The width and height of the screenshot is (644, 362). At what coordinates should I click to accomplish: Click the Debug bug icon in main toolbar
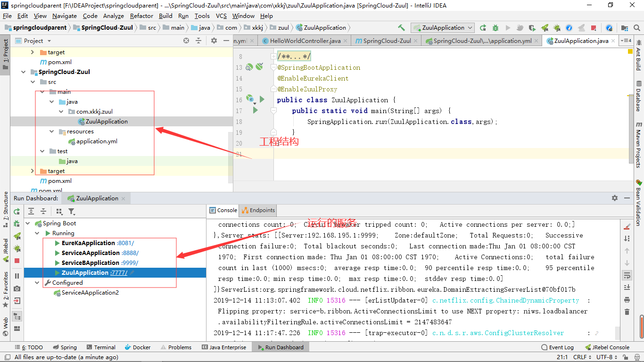point(495,28)
